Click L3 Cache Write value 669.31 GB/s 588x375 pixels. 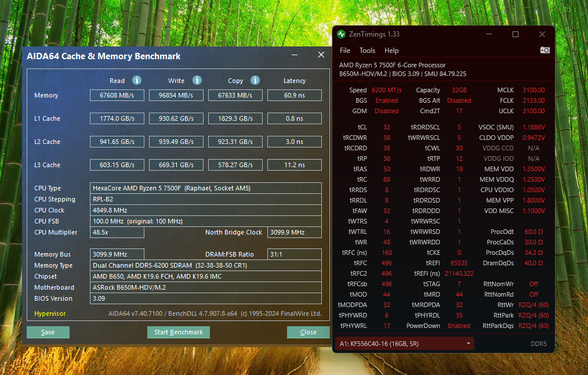point(176,165)
